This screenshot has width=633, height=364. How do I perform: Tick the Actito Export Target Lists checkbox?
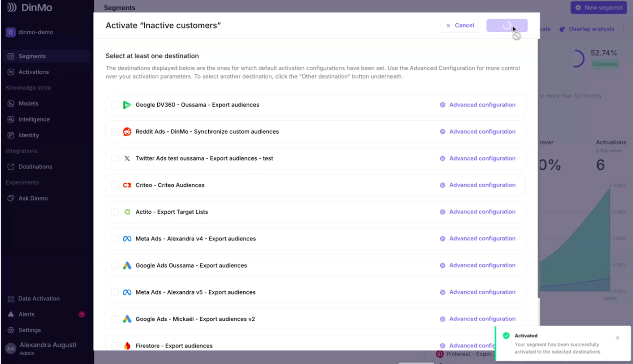point(115,212)
